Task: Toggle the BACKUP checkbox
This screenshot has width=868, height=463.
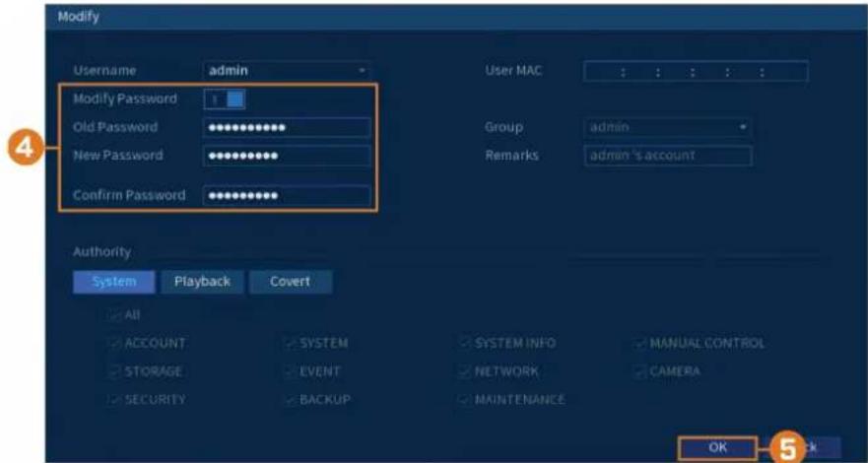Action: click(x=290, y=399)
